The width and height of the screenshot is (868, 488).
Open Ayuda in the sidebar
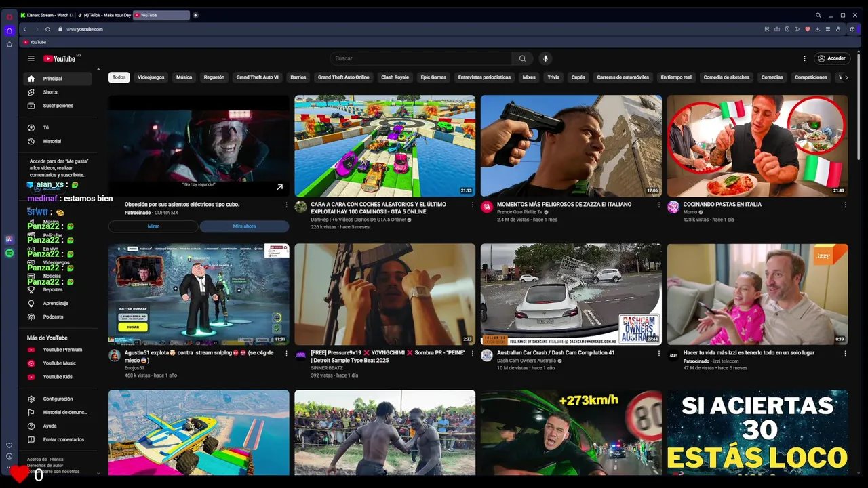pos(58,426)
